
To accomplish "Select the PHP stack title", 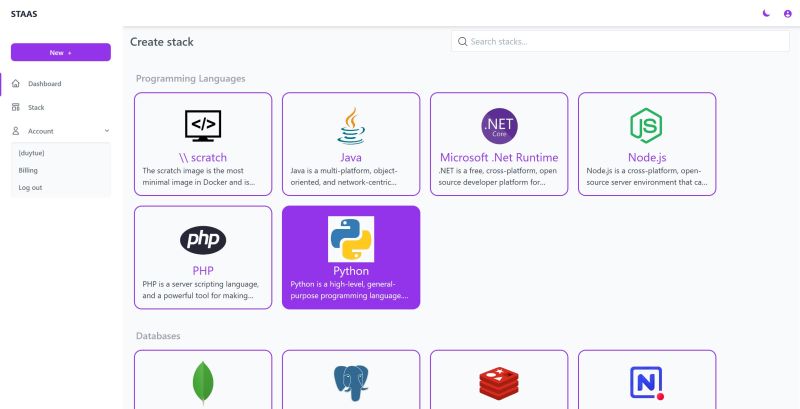I will pyautogui.click(x=203, y=271).
